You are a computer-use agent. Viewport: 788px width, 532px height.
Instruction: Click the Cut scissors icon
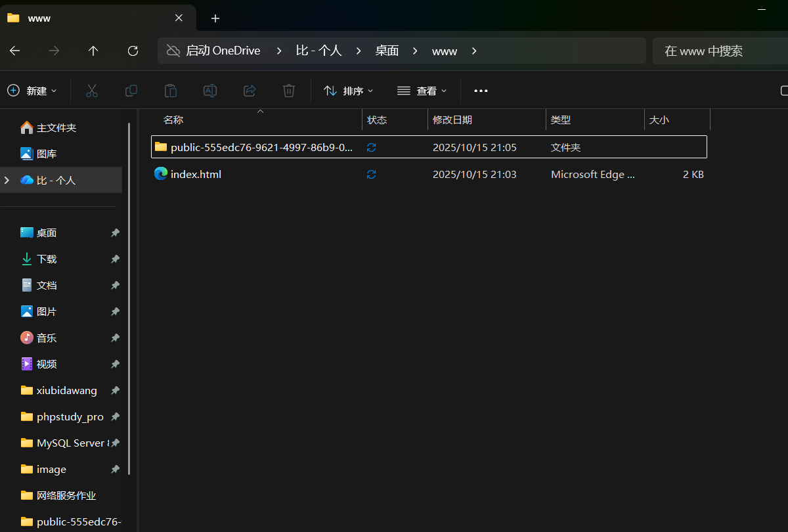tap(92, 91)
